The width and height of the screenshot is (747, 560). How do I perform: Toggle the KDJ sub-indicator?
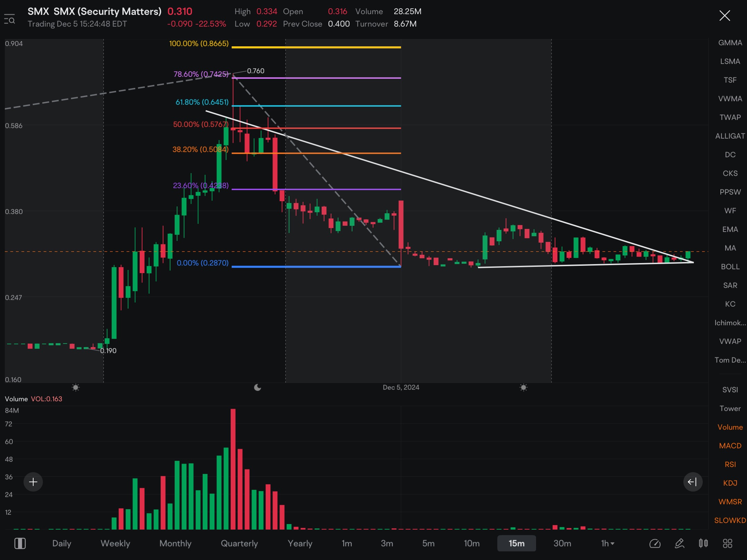(730, 483)
